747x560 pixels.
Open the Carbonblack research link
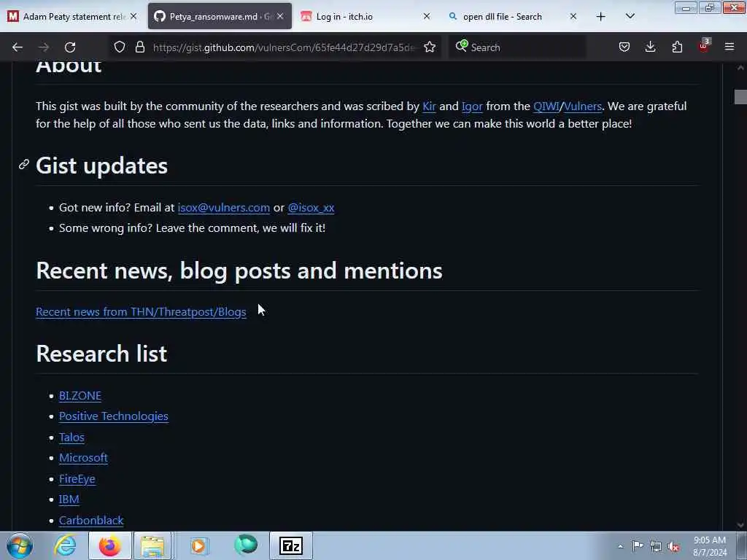[x=91, y=520]
